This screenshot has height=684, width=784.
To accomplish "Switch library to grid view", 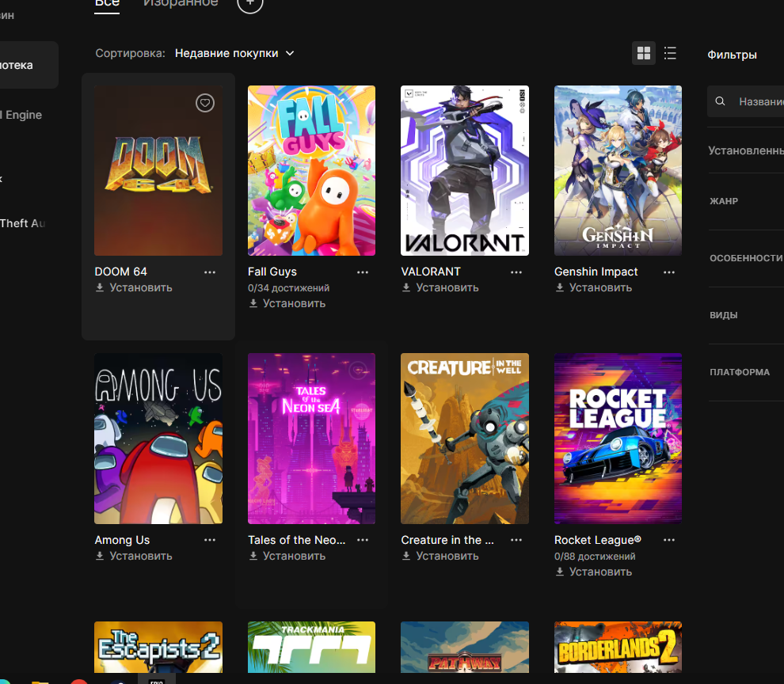I will point(644,53).
